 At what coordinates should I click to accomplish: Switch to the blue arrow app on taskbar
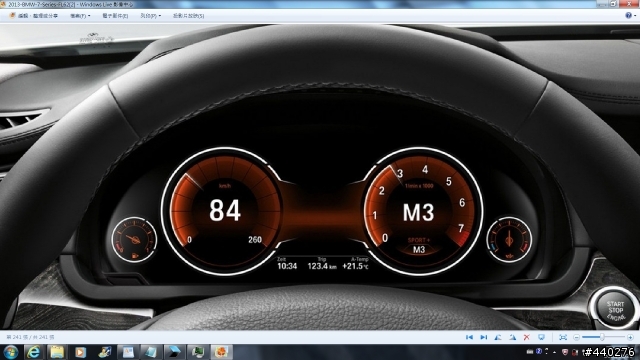click(175, 352)
